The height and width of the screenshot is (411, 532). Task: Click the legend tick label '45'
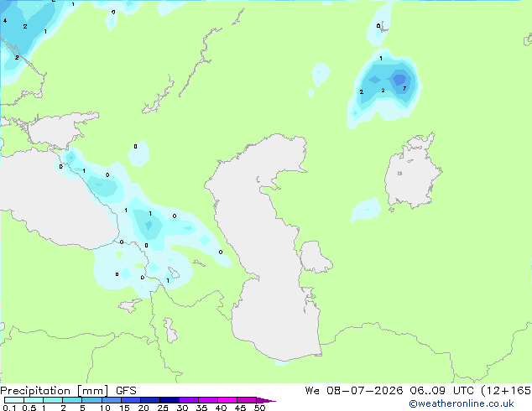pos(240,408)
